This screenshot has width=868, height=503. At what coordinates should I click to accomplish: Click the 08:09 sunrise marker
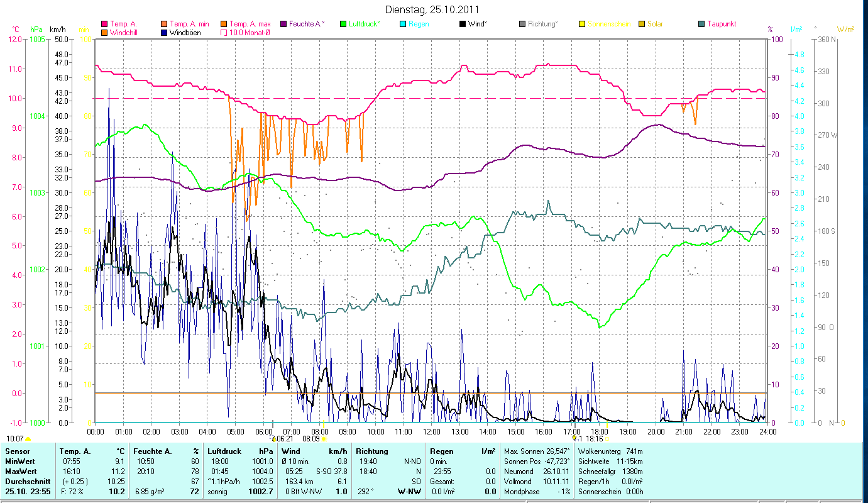point(324,439)
